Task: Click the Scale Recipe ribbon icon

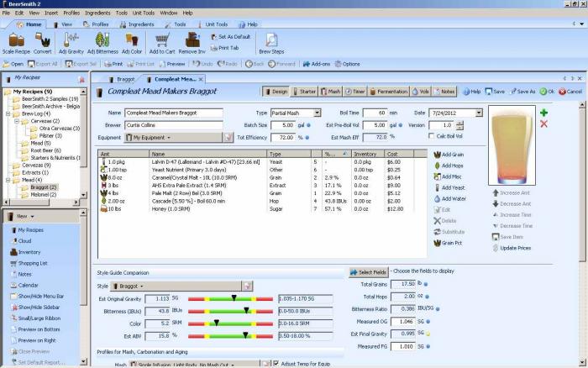Action: [x=16, y=43]
